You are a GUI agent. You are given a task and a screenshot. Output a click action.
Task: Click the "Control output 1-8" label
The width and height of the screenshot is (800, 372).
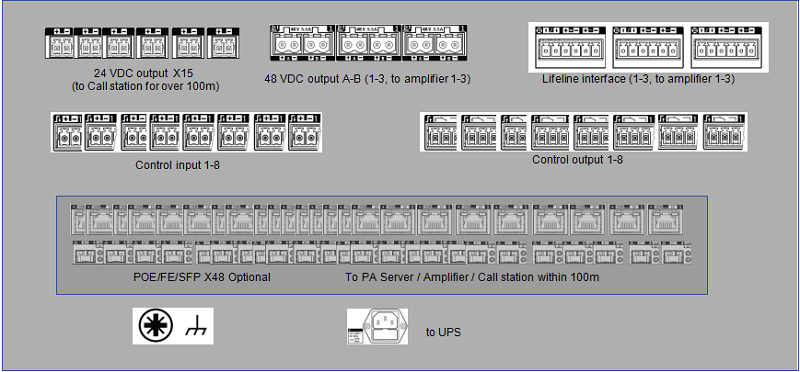coord(578,160)
